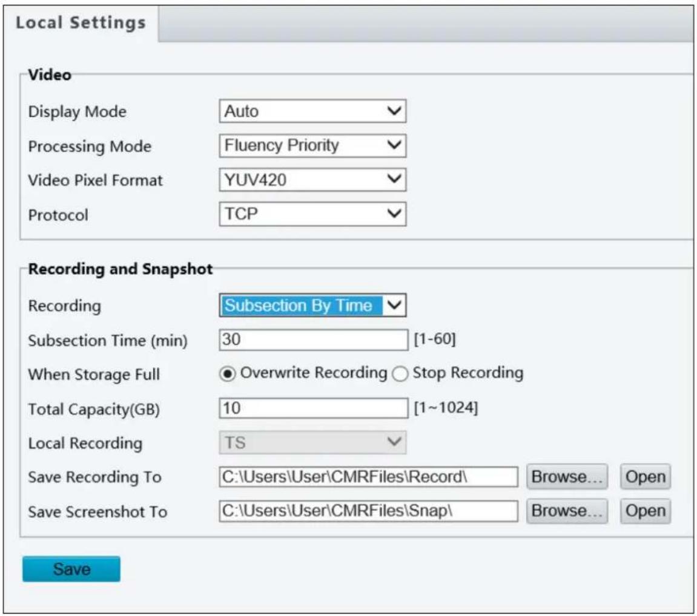Click the Video Pixel Format label
This screenshot has height=616, width=697.
pos(96,180)
